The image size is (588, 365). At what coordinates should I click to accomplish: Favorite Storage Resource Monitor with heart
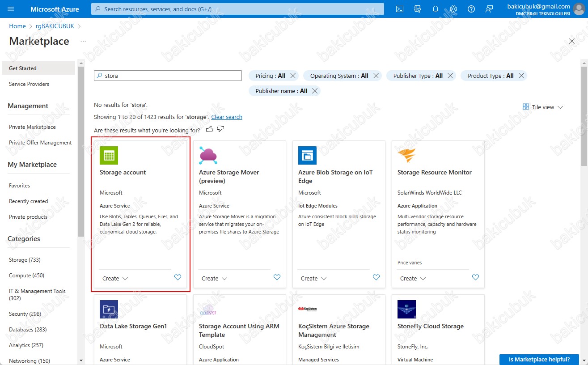tap(475, 277)
